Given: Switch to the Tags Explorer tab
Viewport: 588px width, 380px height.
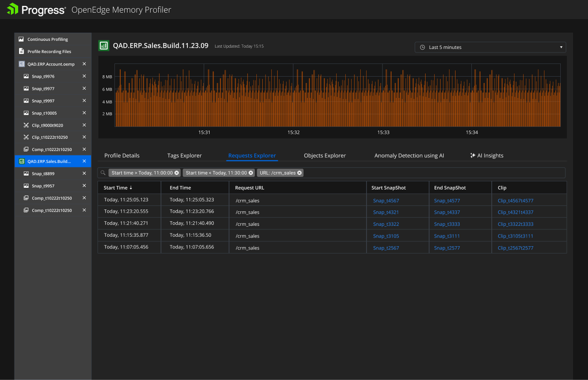Looking at the screenshot, I should (x=184, y=156).
